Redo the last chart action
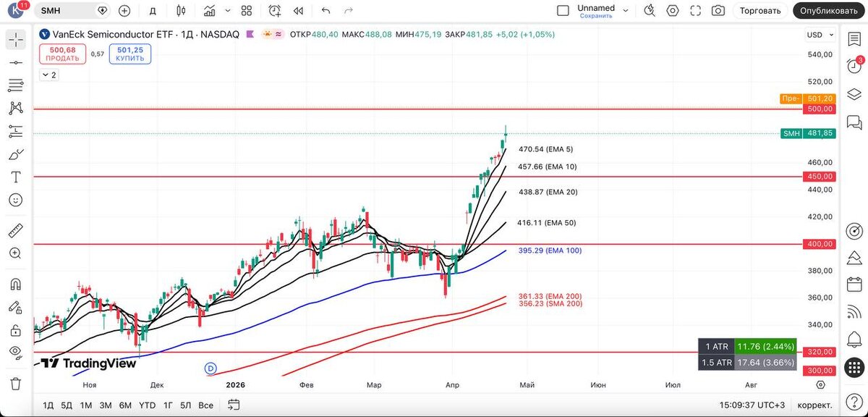The image size is (868, 417). 349,11
